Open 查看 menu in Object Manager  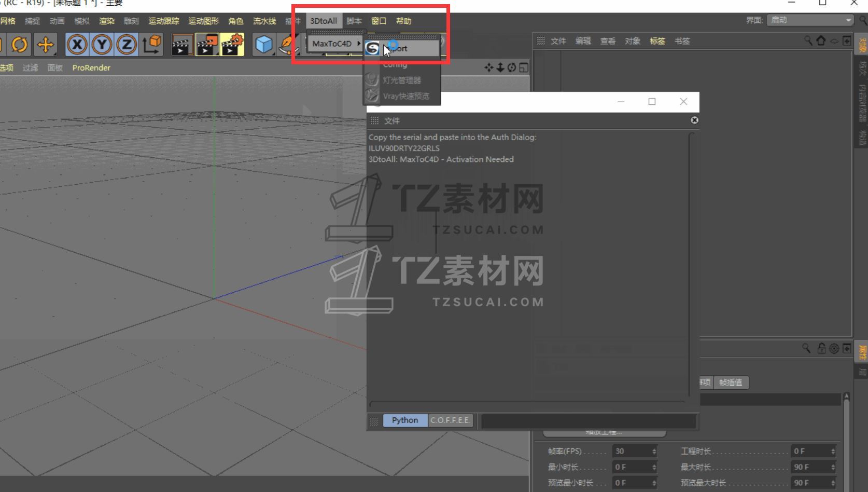click(x=608, y=41)
